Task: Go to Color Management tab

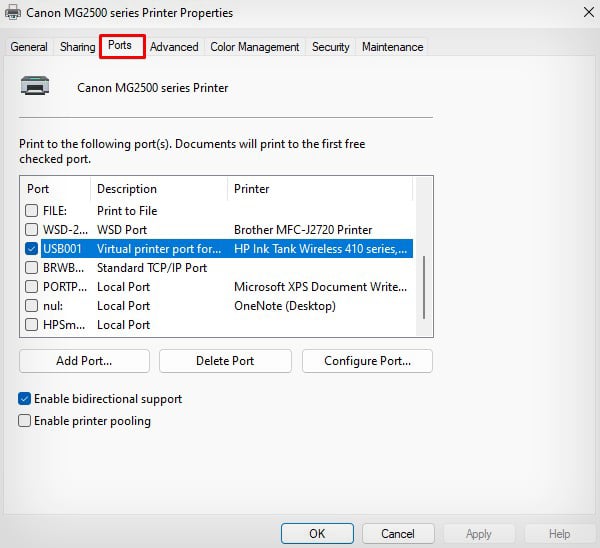Action: (x=254, y=47)
